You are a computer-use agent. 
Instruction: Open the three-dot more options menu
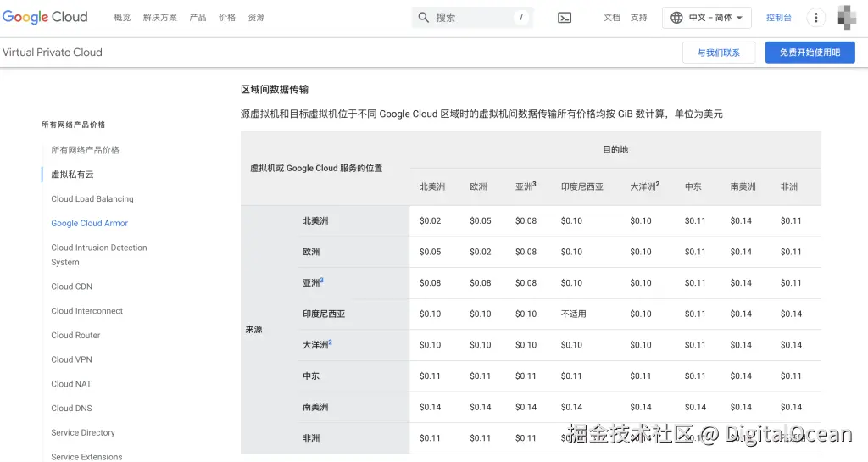click(815, 18)
